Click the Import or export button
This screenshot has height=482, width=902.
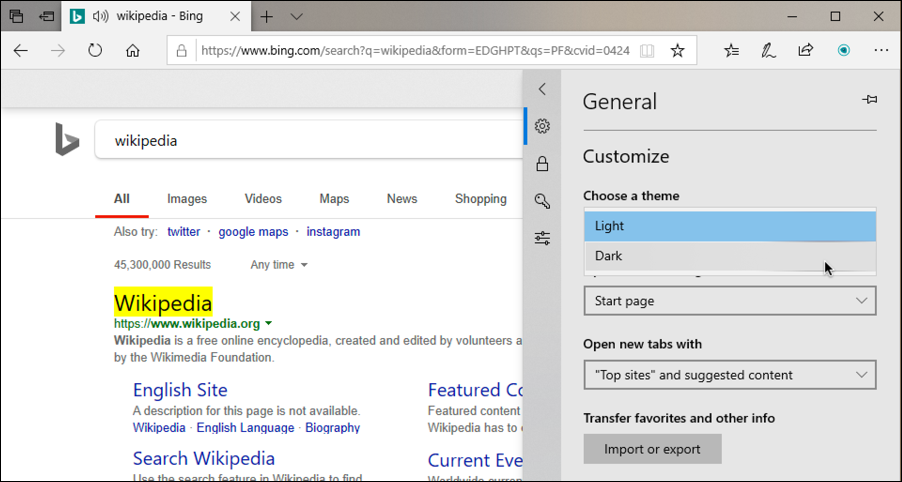pos(652,449)
